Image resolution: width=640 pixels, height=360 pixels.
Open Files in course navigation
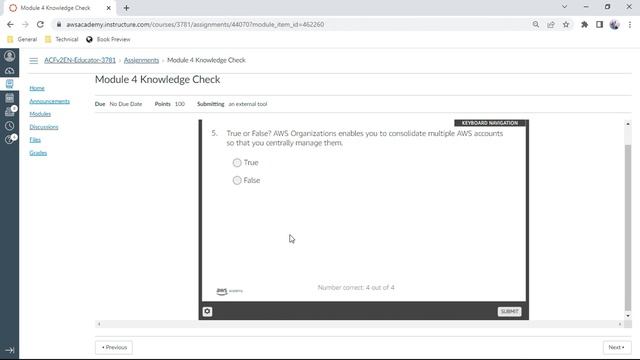pos(35,140)
